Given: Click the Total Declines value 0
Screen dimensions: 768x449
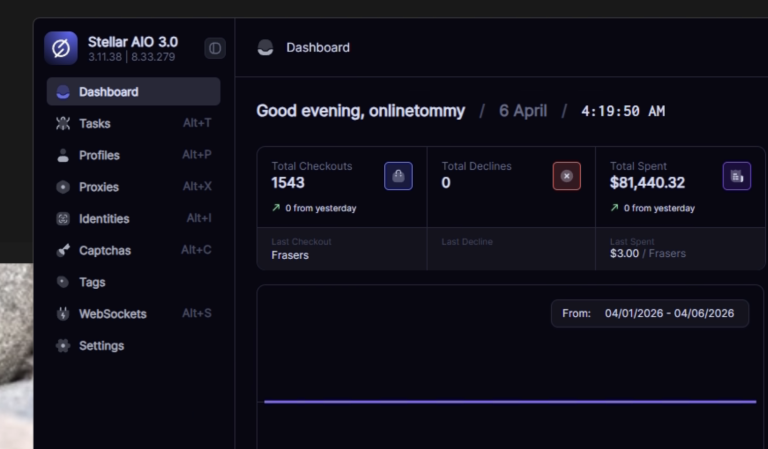Looking at the screenshot, I should click(x=446, y=183).
